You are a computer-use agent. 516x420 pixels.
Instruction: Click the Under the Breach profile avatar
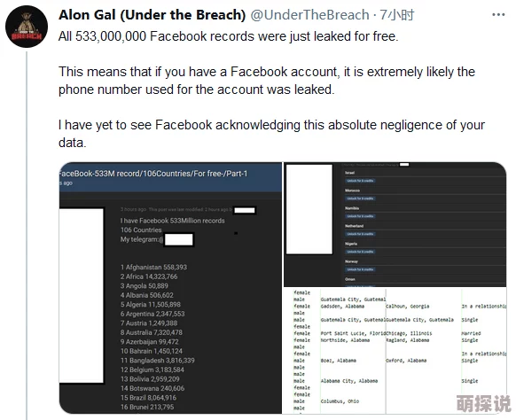coord(27,27)
